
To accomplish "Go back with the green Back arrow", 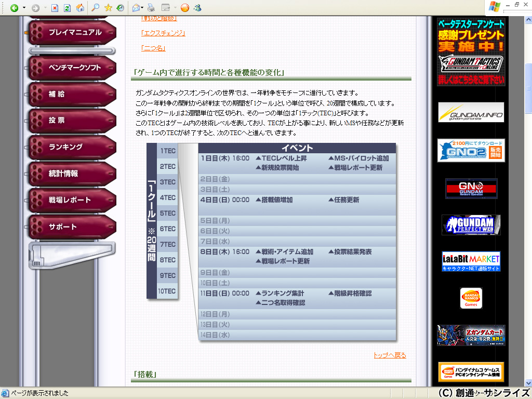I will (x=14, y=8).
